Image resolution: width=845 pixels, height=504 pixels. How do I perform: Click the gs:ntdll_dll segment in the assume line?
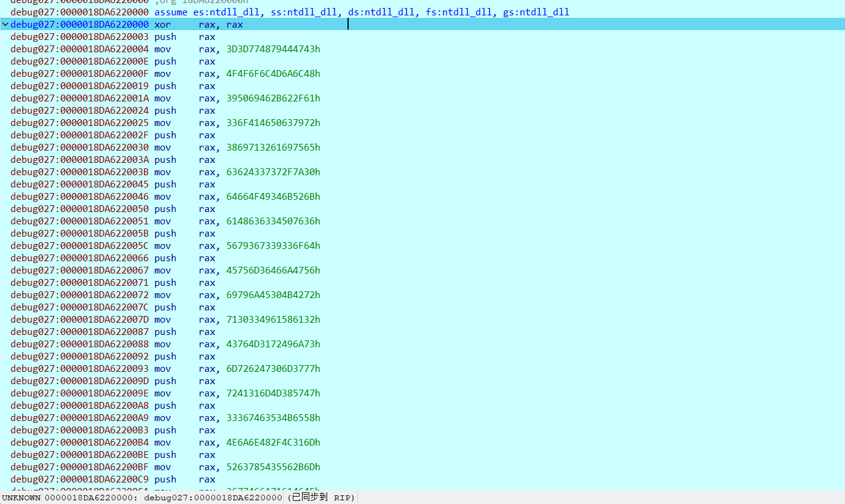click(x=536, y=12)
